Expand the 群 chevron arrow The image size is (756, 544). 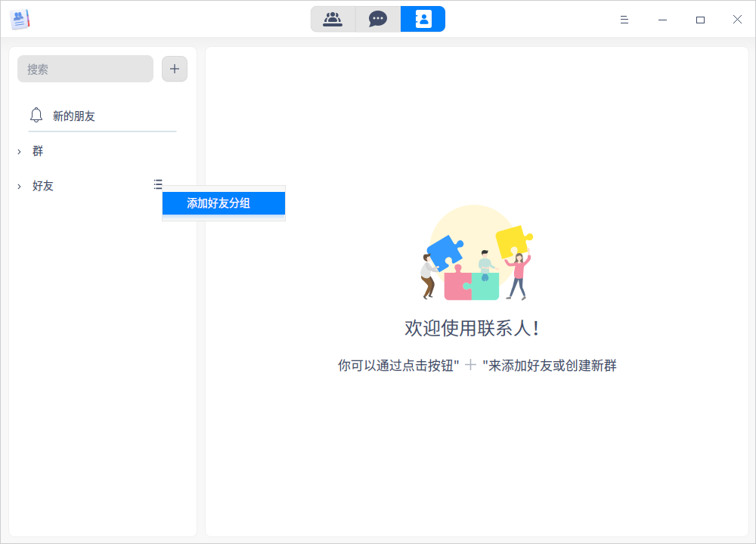pos(20,152)
